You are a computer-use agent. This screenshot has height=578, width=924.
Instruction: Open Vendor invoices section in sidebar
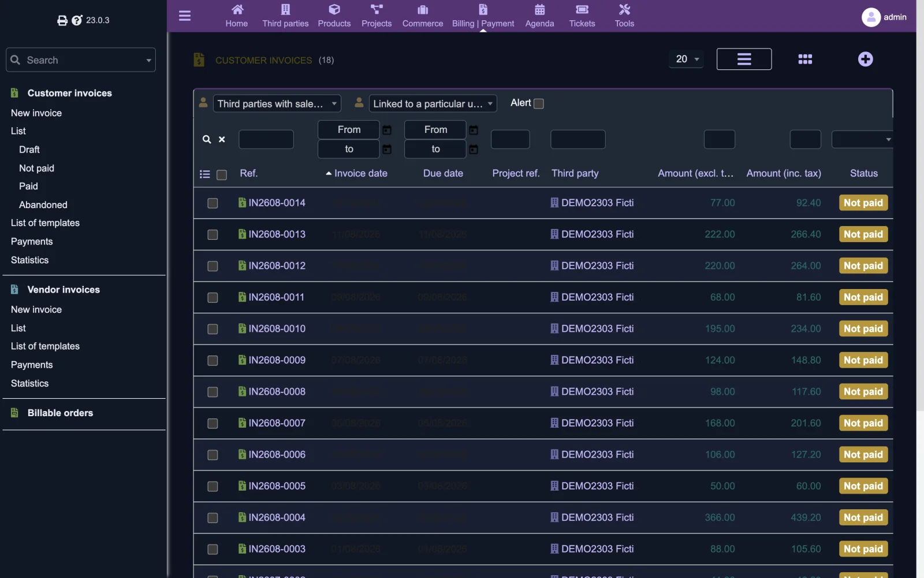(x=64, y=290)
